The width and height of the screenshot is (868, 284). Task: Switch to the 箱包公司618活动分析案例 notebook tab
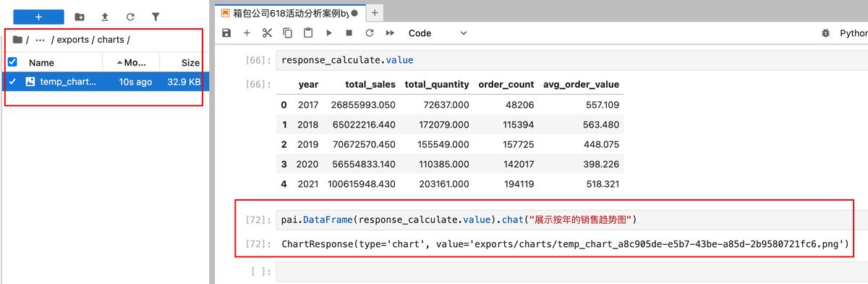pos(286,13)
